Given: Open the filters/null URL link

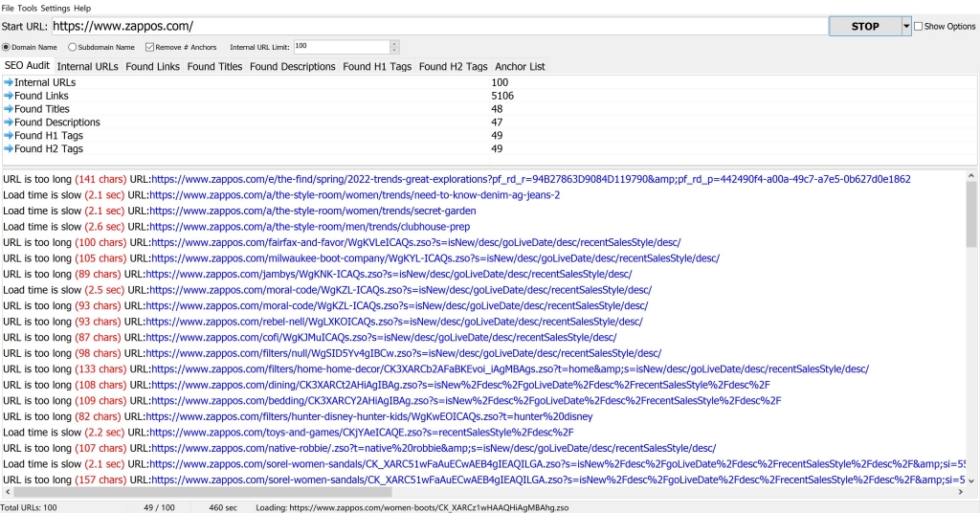Looking at the screenshot, I should tap(403, 353).
